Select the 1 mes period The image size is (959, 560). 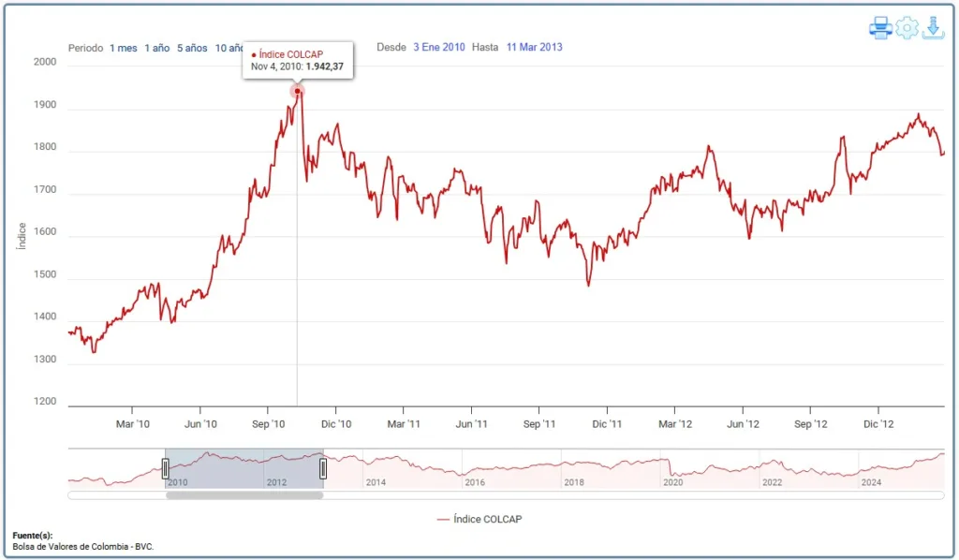(123, 48)
